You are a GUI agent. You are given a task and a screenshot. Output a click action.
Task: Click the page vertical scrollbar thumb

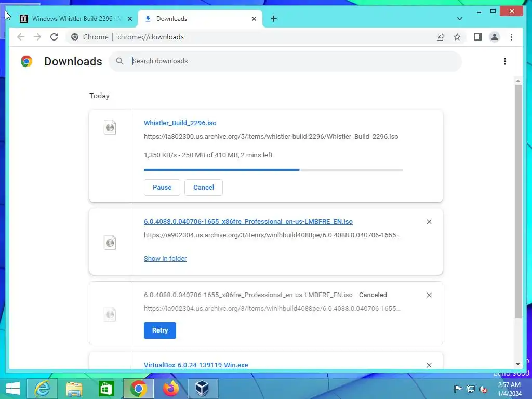[x=518, y=202]
